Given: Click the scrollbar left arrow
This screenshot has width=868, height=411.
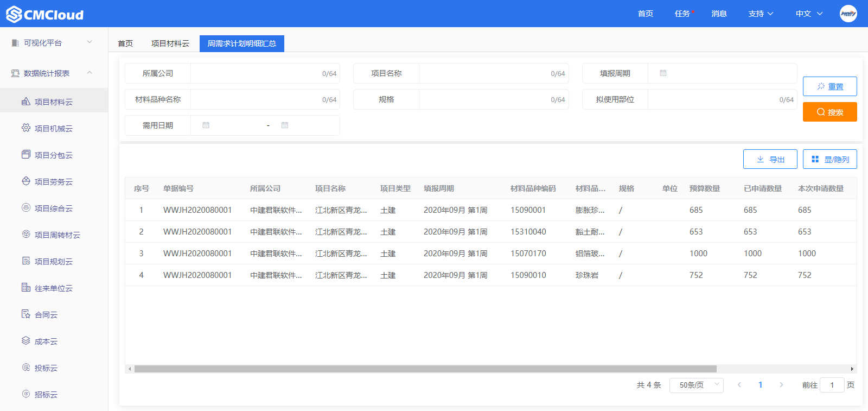Looking at the screenshot, I should pos(129,369).
